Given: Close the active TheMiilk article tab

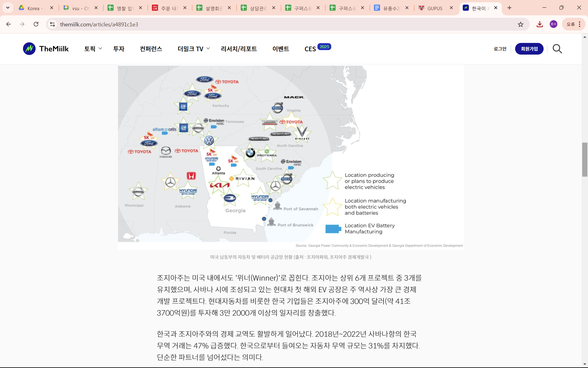Looking at the screenshot, I should click(x=496, y=8).
